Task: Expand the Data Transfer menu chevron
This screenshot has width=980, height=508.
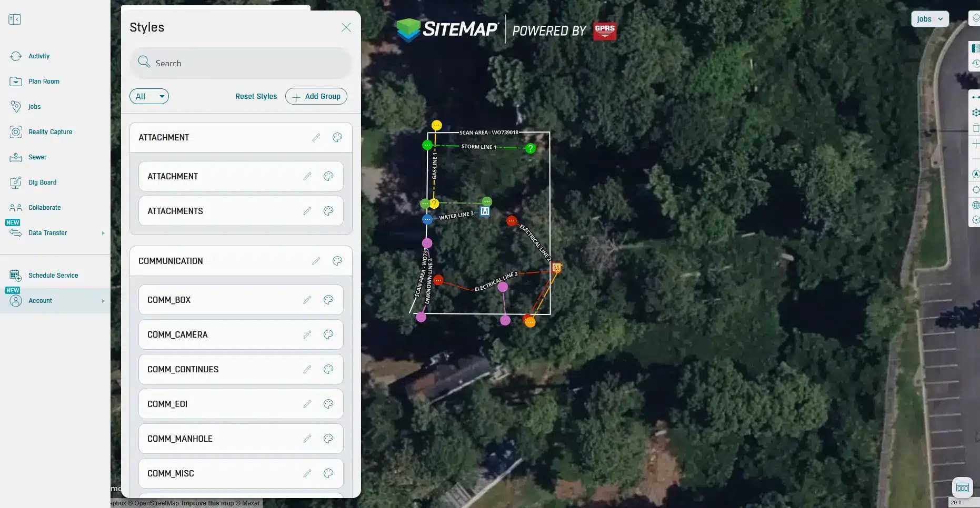Action: pyautogui.click(x=103, y=233)
